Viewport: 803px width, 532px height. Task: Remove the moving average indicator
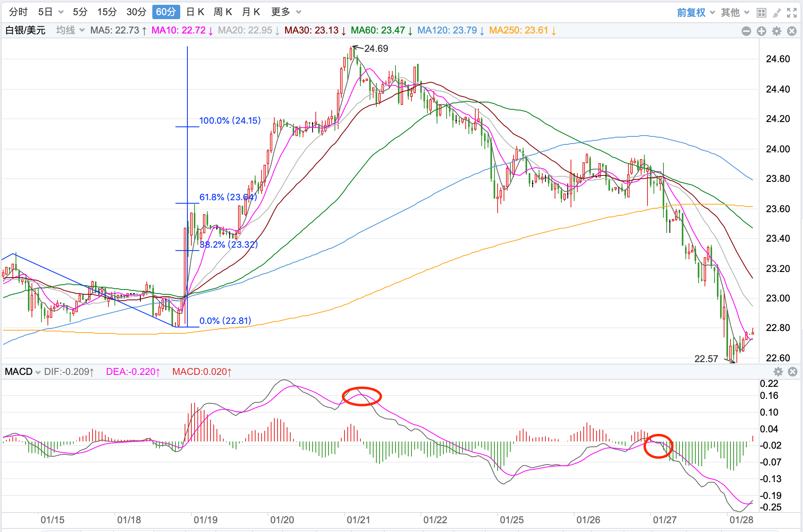pos(792,31)
